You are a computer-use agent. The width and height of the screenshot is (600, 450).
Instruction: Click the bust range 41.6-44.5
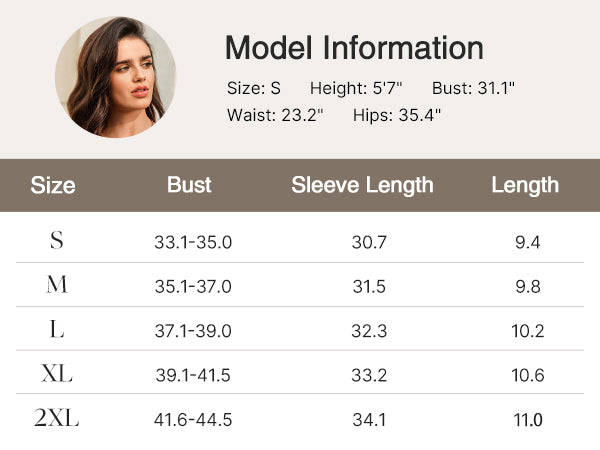coord(193,420)
